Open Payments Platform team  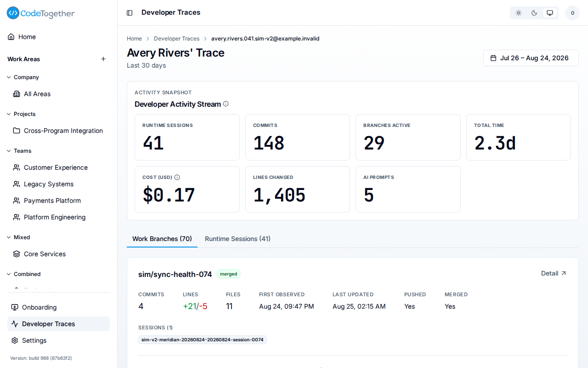click(x=58, y=201)
